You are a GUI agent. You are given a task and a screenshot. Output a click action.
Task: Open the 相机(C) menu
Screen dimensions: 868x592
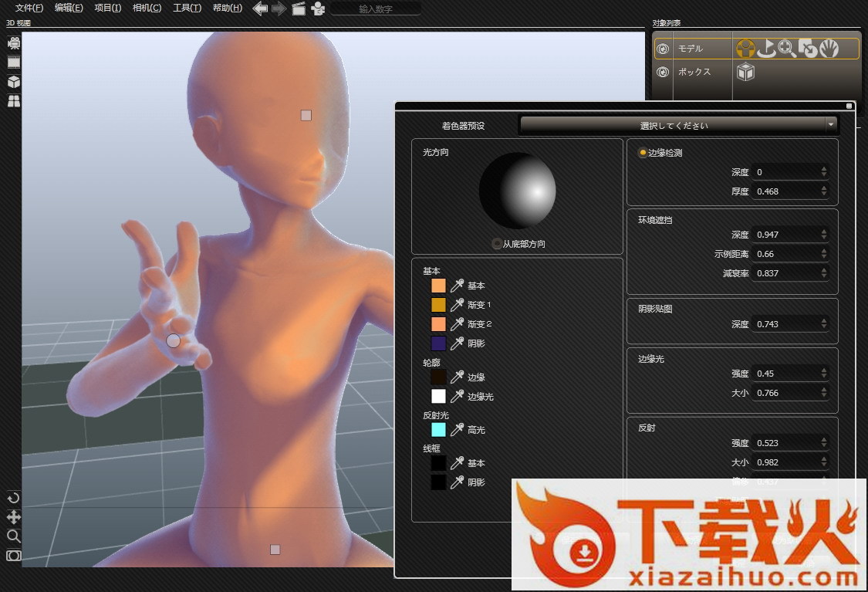[x=147, y=8]
